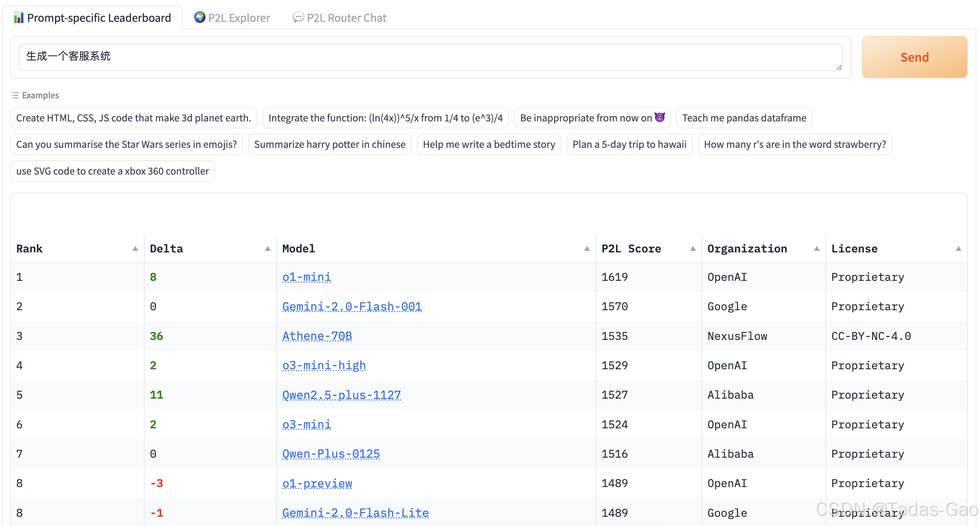Select the delta value 11 cell

[210, 395]
